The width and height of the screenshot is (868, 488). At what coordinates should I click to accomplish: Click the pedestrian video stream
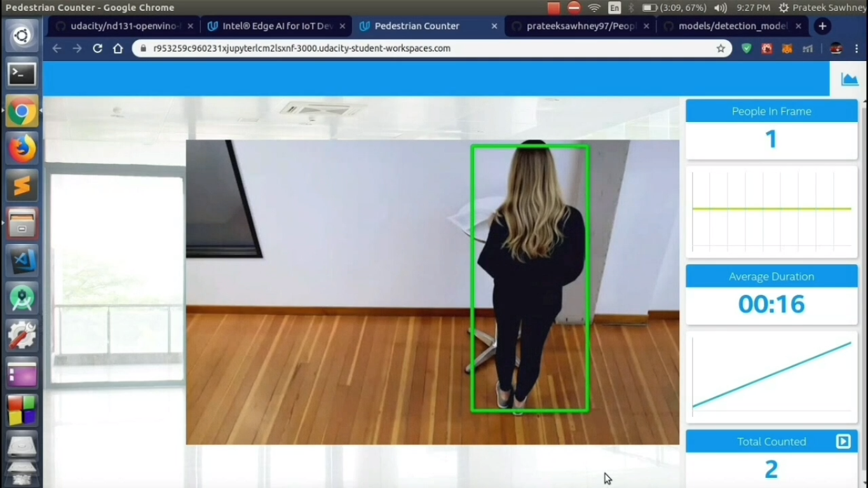pyautogui.click(x=432, y=292)
